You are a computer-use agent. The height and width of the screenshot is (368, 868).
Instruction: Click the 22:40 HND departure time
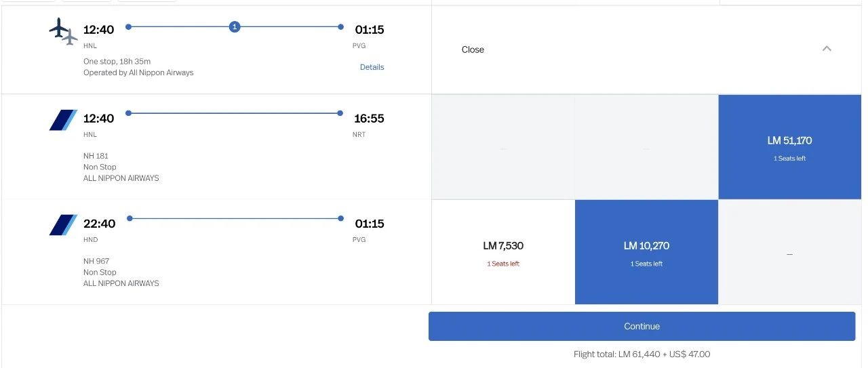tap(99, 224)
